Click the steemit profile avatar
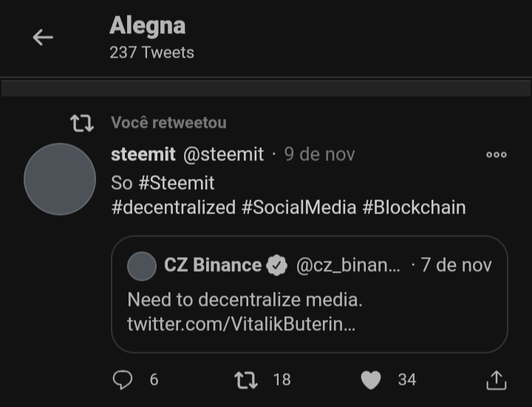 coord(60,179)
